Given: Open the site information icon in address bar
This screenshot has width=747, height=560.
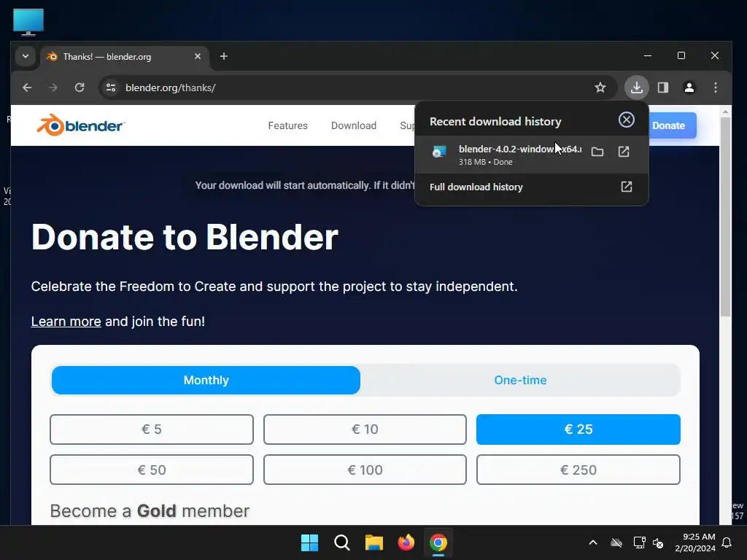Looking at the screenshot, I should pos(111,87).
